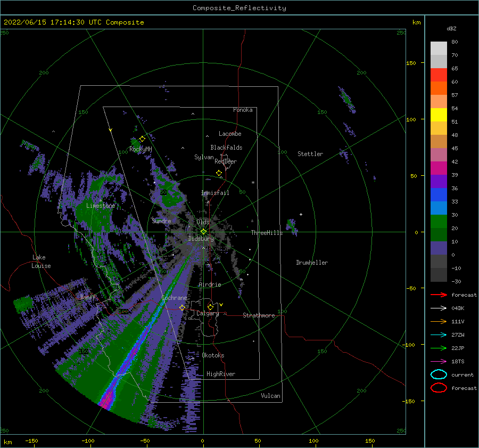Click the white plus marker northeast of ThreeHills
Screen dimensions: 479x448
coord(301,214)
